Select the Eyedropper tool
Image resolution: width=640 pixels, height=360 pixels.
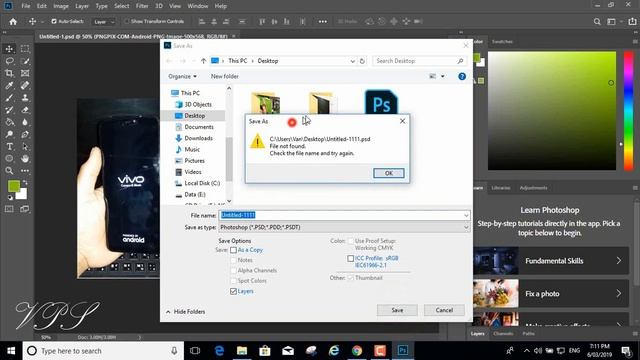9,86
